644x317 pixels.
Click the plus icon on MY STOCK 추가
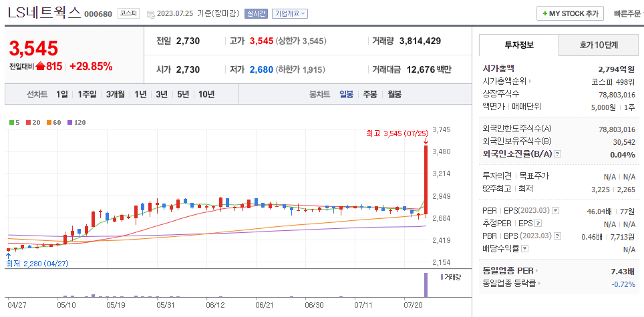coord(545,13)
